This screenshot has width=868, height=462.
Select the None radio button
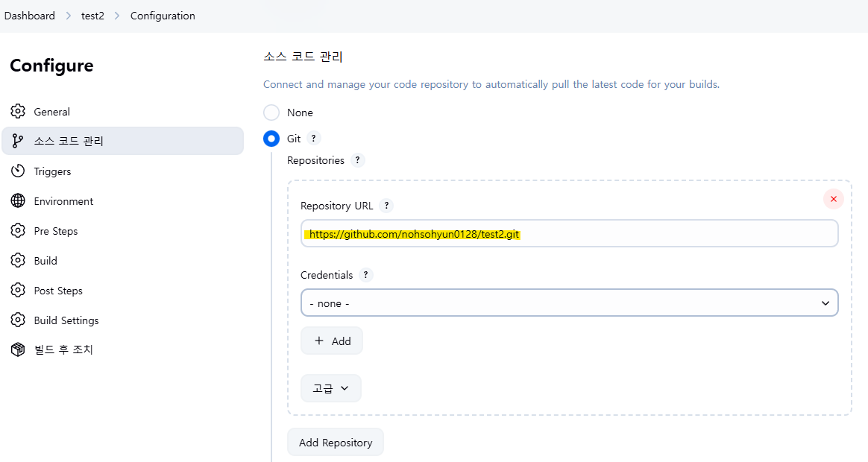pos(272,113)
